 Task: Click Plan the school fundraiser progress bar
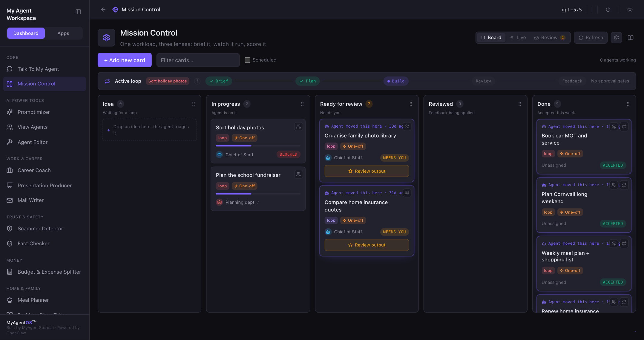[258, 194]
